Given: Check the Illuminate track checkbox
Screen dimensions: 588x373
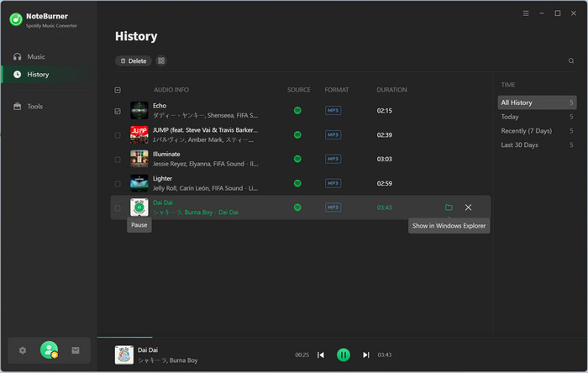Looking at the screenshot, I should [x=118, y=160].
